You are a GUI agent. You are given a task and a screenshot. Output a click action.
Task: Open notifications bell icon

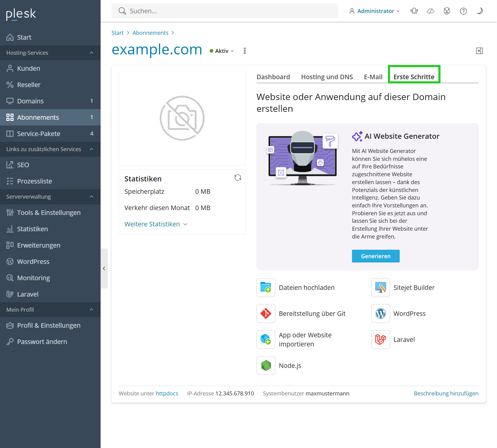tap(414, 11)
